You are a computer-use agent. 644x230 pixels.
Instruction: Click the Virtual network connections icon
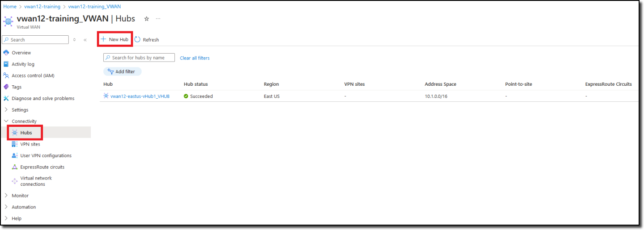(15, 181)
